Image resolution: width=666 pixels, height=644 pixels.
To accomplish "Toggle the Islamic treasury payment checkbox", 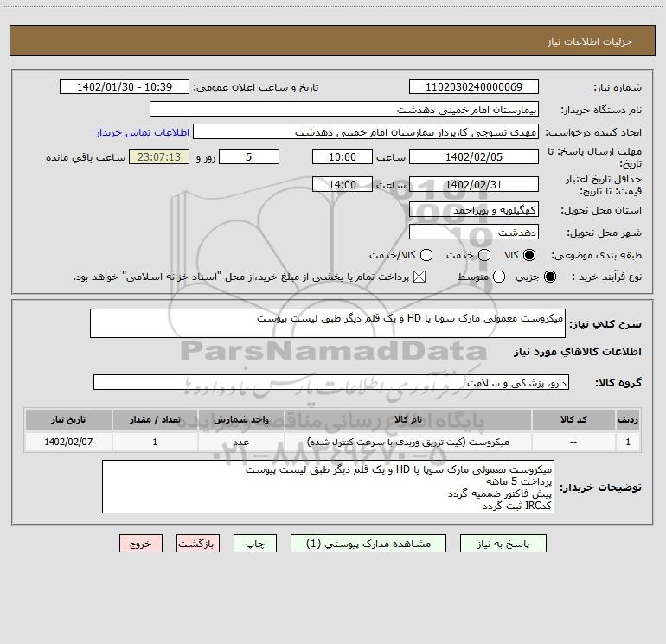I will pos(419,277).
